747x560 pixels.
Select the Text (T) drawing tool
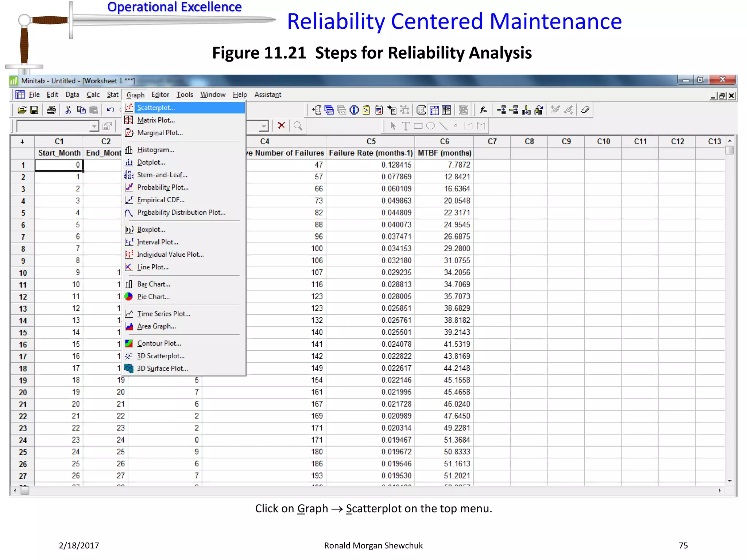coord(405,126)
